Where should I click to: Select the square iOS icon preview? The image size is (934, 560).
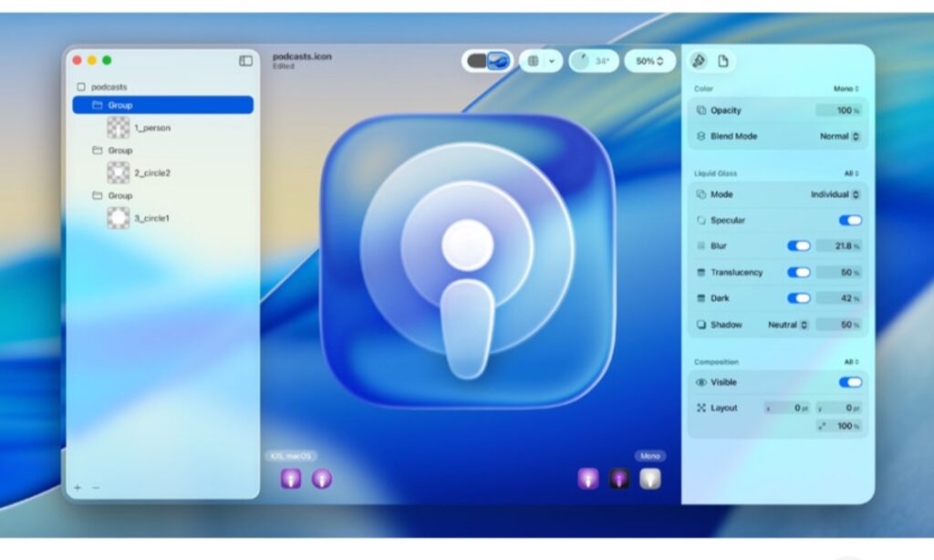pos(291,479)
